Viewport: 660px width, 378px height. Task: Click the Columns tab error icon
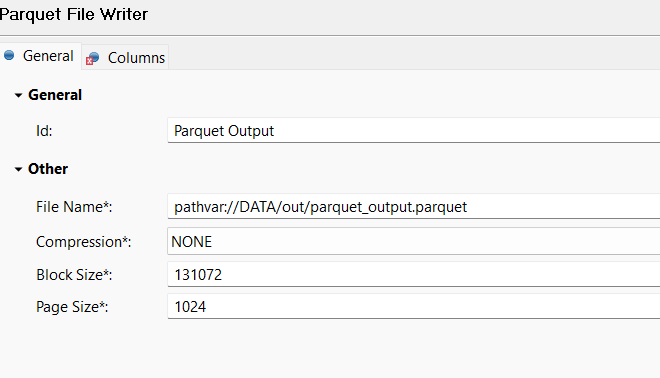point(89,61)
